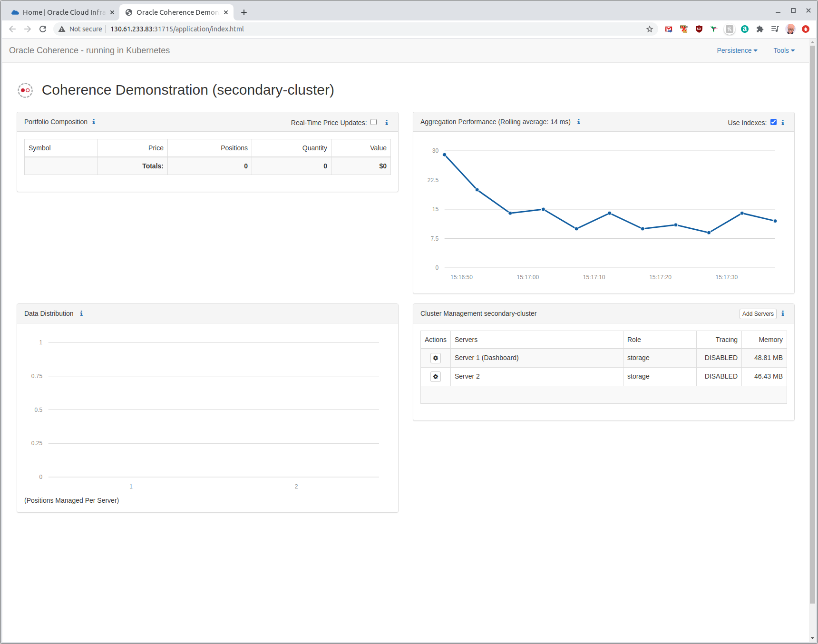Open the uBlock shield extension icon
The height and width of the screenshot is (644, 818).
699,29
